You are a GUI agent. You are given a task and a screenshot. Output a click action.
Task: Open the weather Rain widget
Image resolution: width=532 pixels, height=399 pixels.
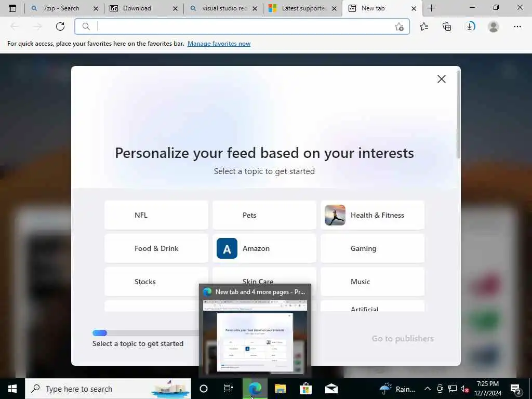pyautogui.click(x=397, y=389)
